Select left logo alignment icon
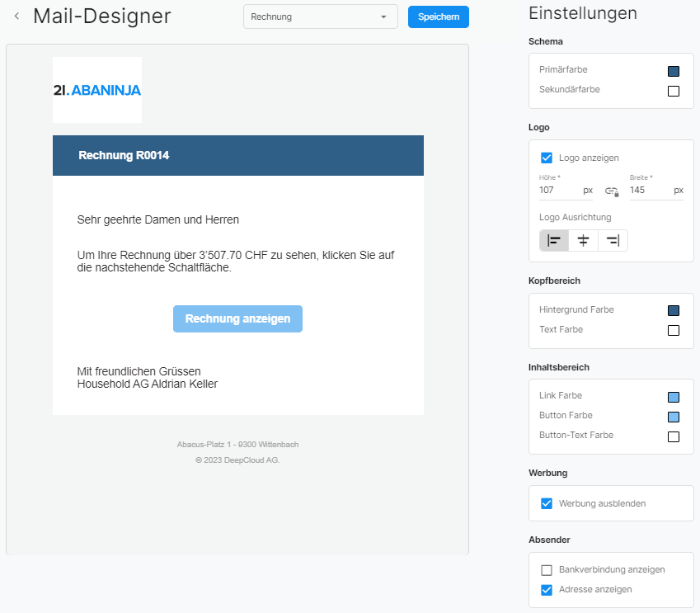Image resolution: width=700 pixels, height=613 pixels. 554,240
